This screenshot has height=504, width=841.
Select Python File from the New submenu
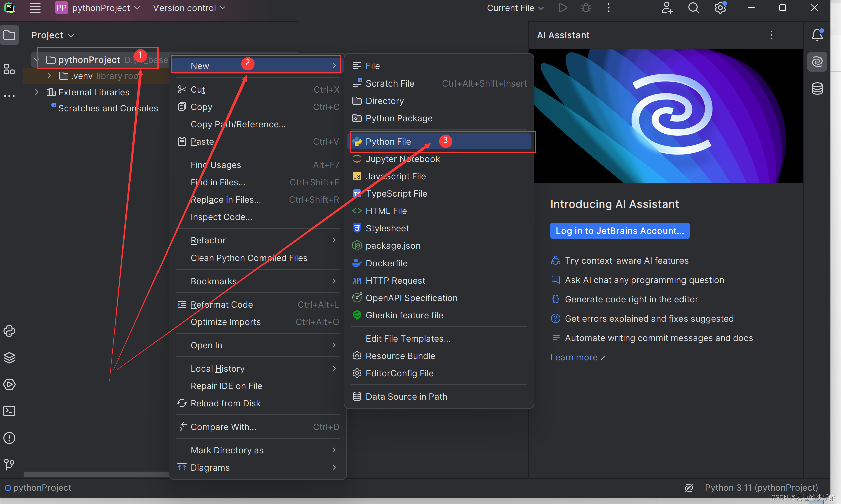click(388, 142)
